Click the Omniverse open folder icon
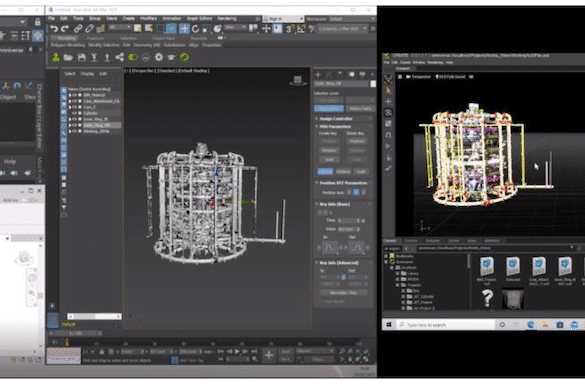Viewport: 585px width, 388px height. [x=68, y=57]
